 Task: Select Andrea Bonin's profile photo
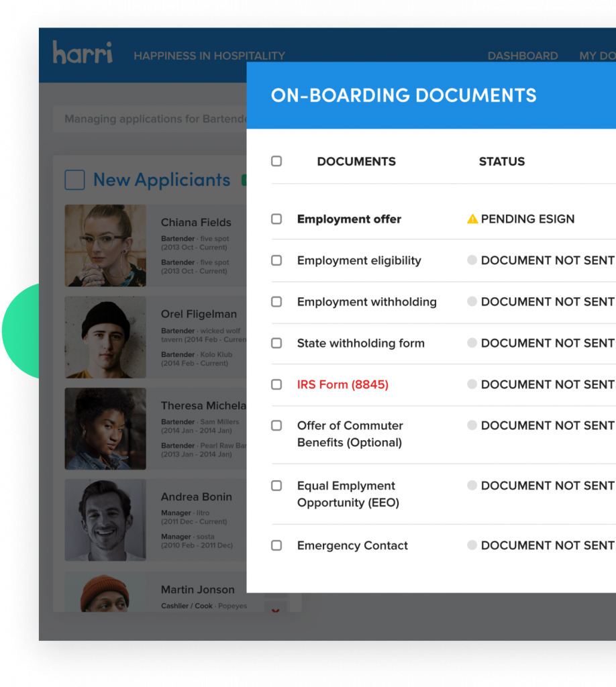click(x=105, y=520)
